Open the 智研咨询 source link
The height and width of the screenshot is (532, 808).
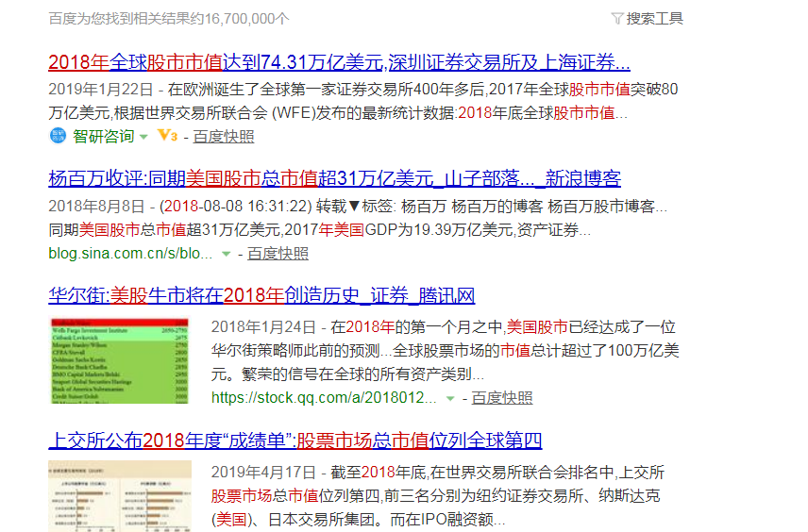click(x=103, y=137)
